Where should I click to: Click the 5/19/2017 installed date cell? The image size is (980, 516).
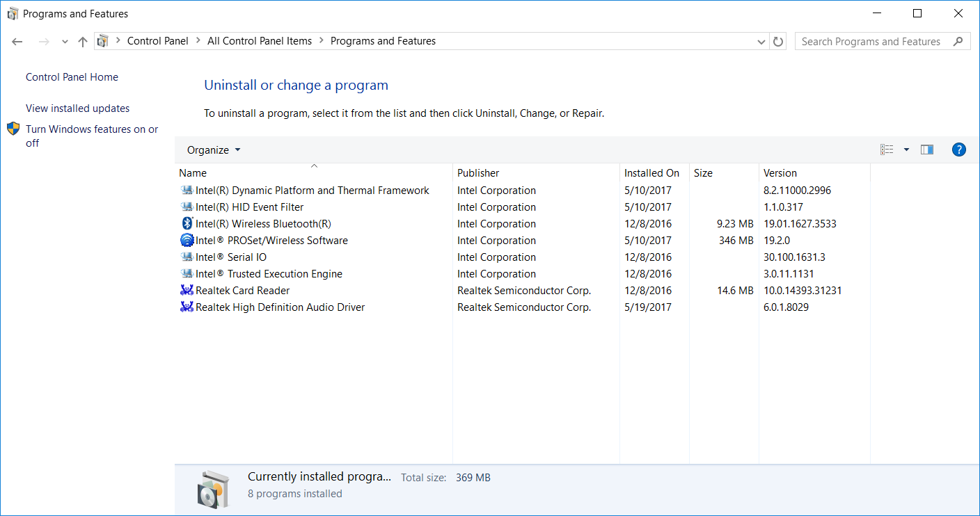coord(648,307)
